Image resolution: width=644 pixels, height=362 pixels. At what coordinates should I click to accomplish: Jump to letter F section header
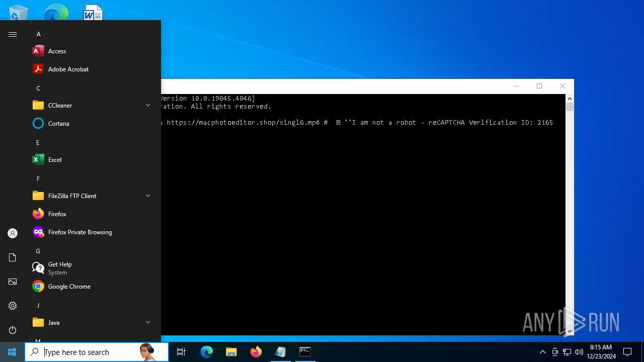38,179
